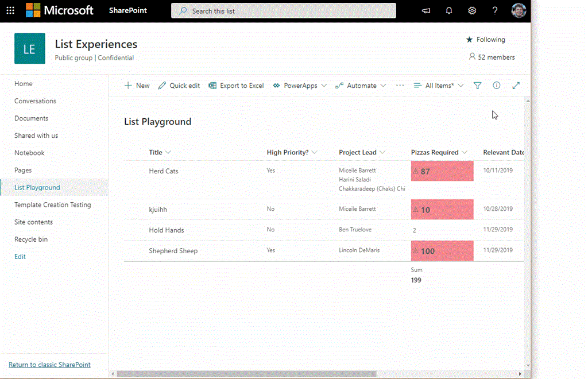Image resolution: width=588 pixels, height=379 pixels.
Task: Expand the list with the full-screen arrows icon
Action: tap(516, 85)
